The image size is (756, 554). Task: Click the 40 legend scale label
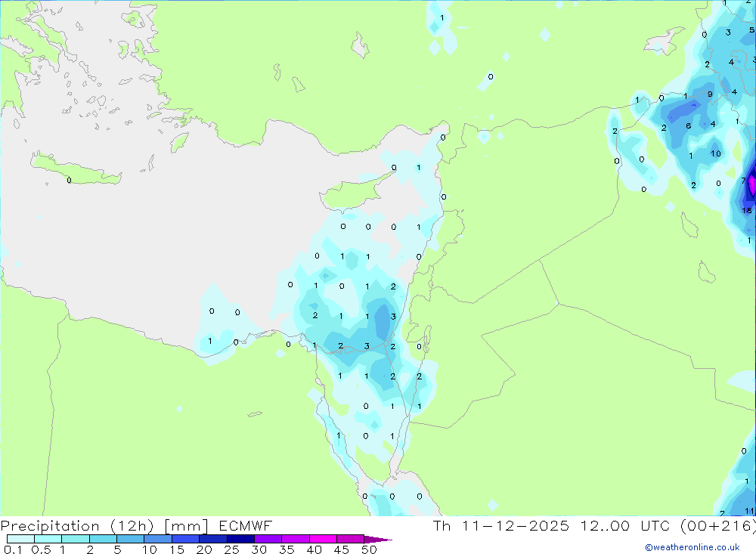314,549
